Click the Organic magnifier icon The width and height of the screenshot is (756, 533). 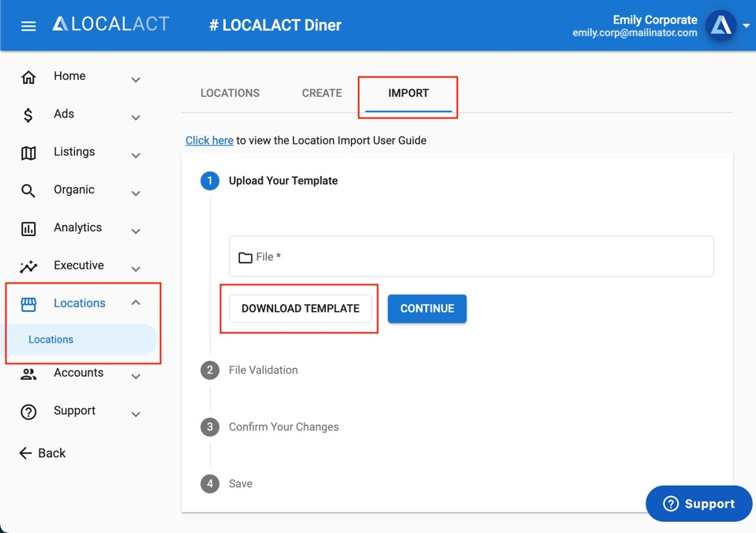click(x=28, y=191)
